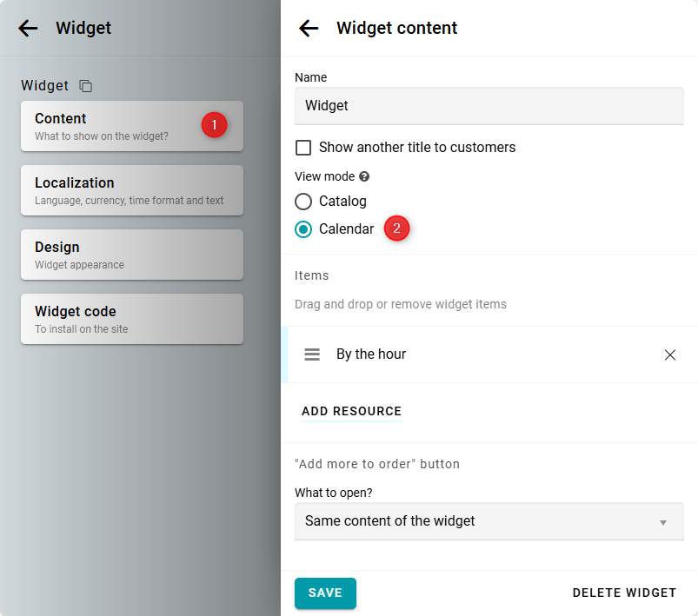Click Delete Widget

tap(624, 593)
